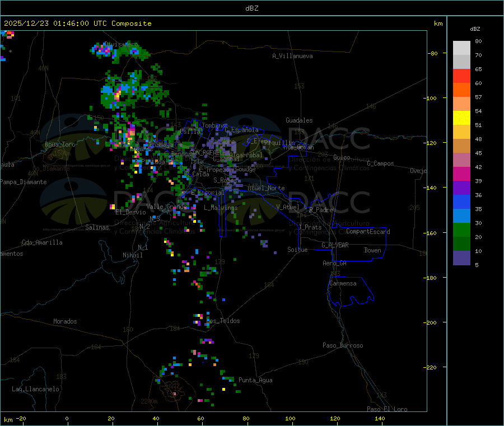
Task: Click the 2200m elevation contour label
Action: [x=149, y=401]
